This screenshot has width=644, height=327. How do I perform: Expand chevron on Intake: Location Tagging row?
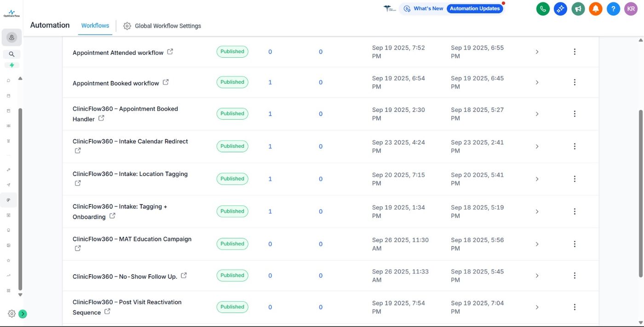[x=537, y=179]
